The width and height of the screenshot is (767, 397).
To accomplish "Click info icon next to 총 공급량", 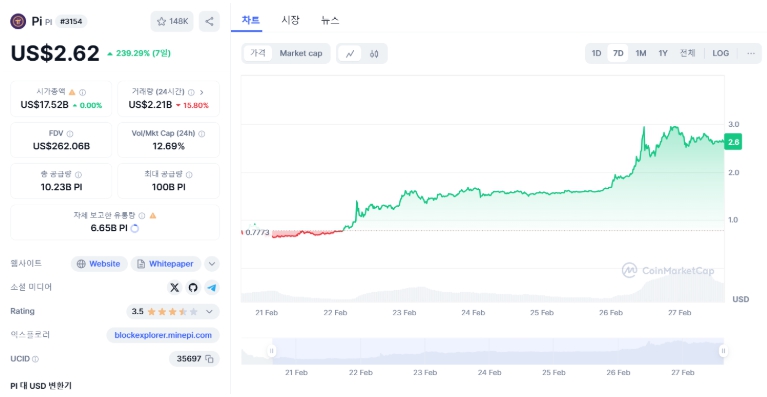I will click(78, 175).
